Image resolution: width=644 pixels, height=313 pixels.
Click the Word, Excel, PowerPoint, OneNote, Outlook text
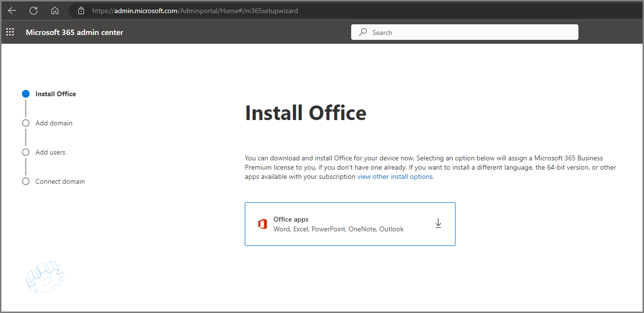[339, 229]
